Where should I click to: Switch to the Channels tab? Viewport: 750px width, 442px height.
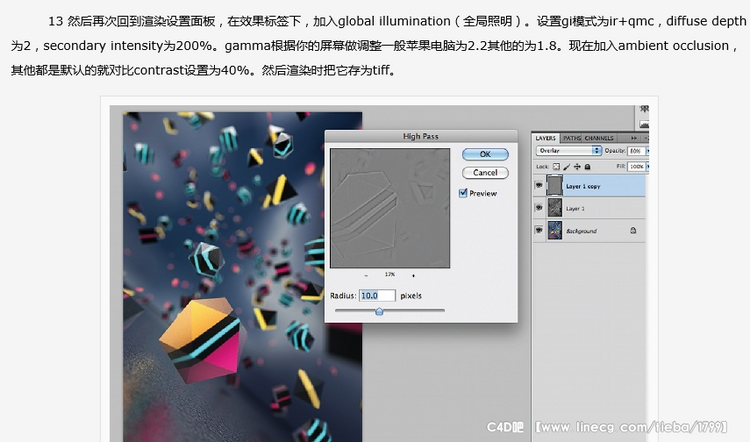(x=599, y=138)
